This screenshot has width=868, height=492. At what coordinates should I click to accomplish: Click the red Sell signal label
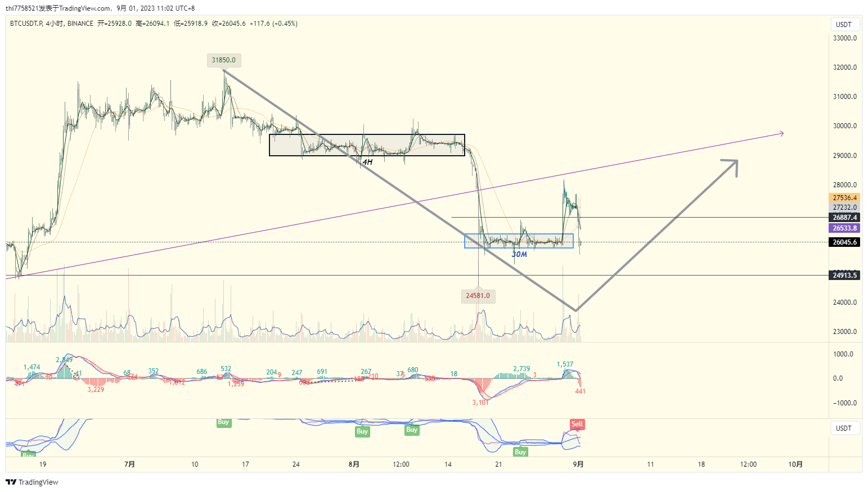(x=577, y=424)
